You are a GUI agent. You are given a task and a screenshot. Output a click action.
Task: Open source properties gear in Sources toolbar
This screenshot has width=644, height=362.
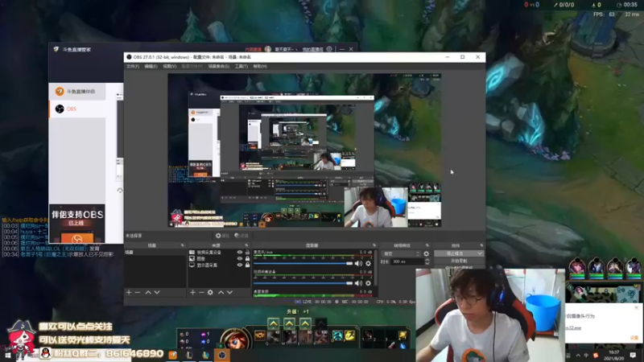click(x=210, y=292)
